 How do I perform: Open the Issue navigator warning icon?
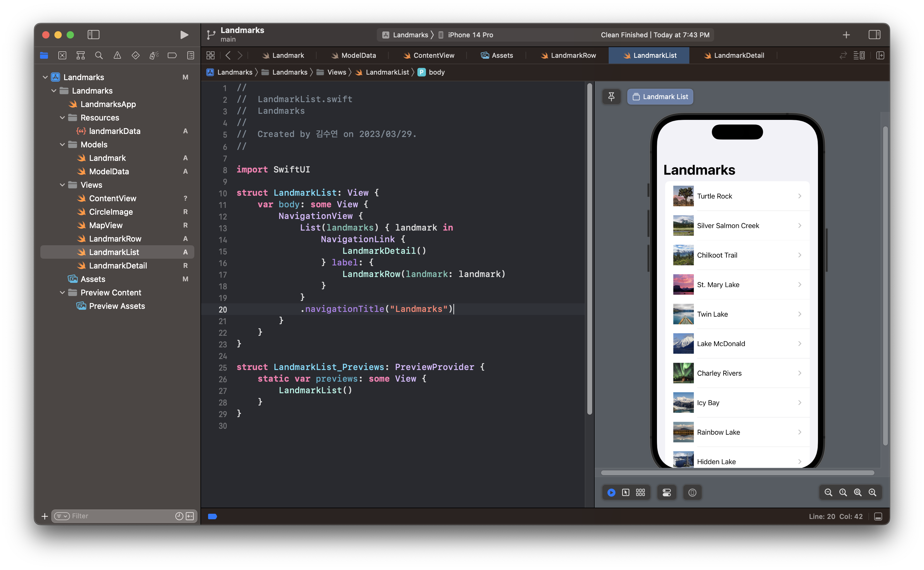117,55
